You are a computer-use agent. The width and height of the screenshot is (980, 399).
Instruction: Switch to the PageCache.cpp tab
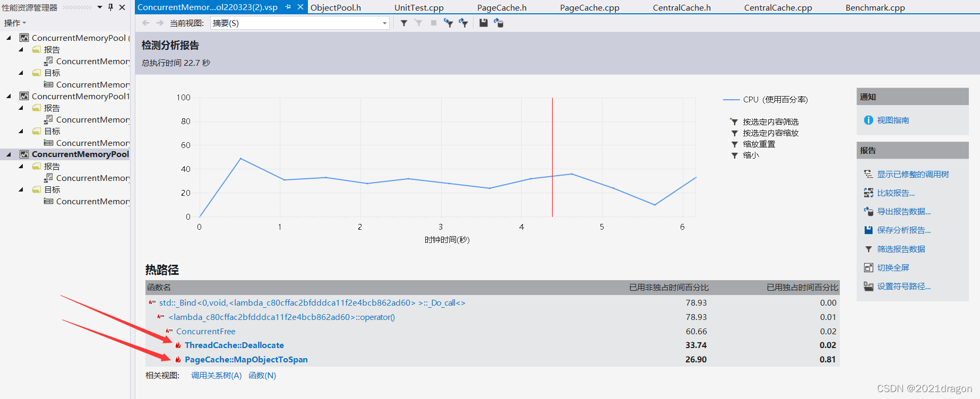point(589,7)
